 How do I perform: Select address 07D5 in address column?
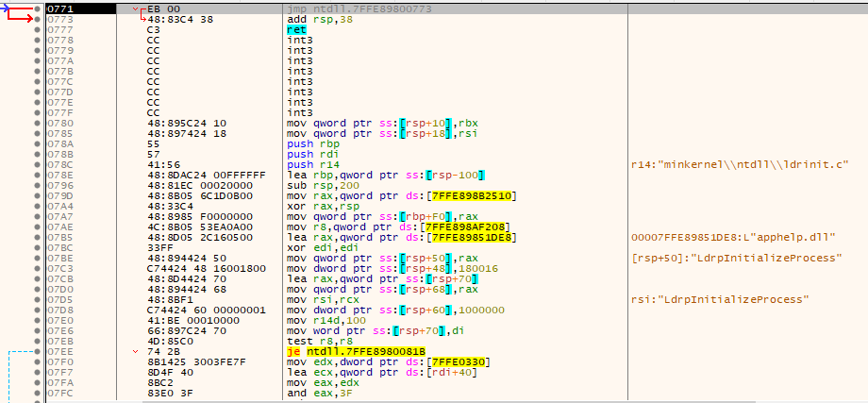pos(58,299)
